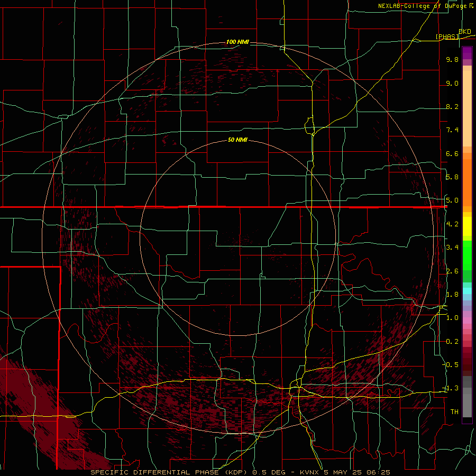The width and height of the screenshot is (476, 476).
Task: Click the 2.6 value on the color scale
Action: click(x=452, y=271)
